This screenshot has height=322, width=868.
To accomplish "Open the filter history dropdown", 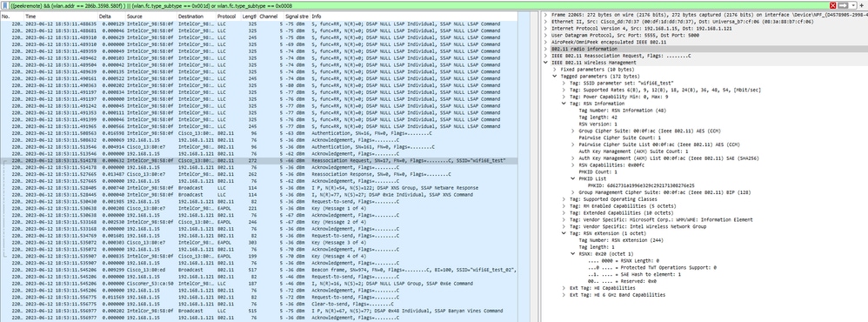I will click(852, 5).
